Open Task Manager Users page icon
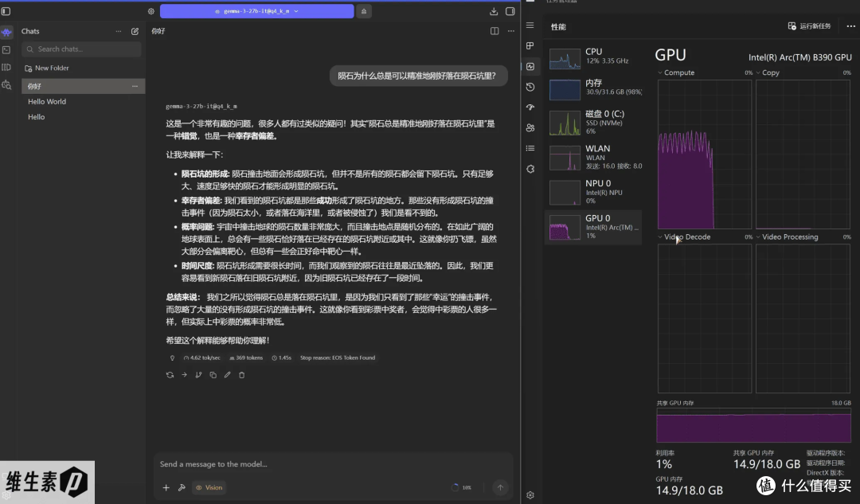Screen dimensions: 860x504 pos(530,127)
